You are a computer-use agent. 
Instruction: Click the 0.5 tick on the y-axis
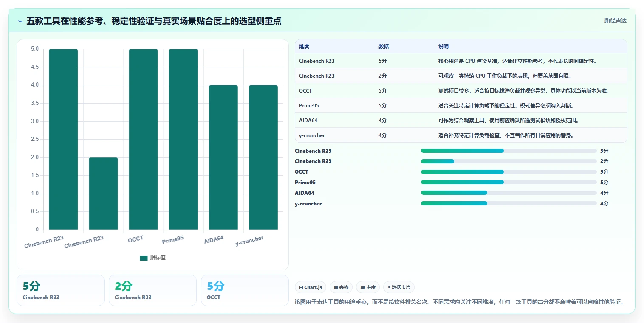pyautogui.click(x=35, y=212)
